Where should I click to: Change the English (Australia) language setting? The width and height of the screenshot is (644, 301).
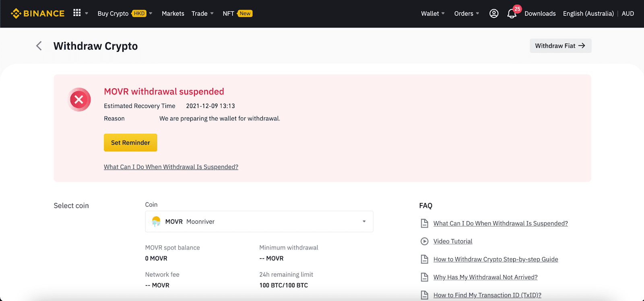(588, 13)
